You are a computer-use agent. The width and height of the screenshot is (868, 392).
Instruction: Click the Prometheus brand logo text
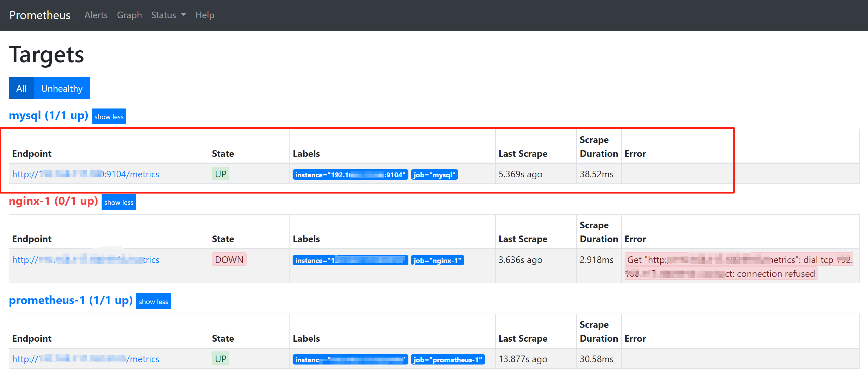pos(40,15)
